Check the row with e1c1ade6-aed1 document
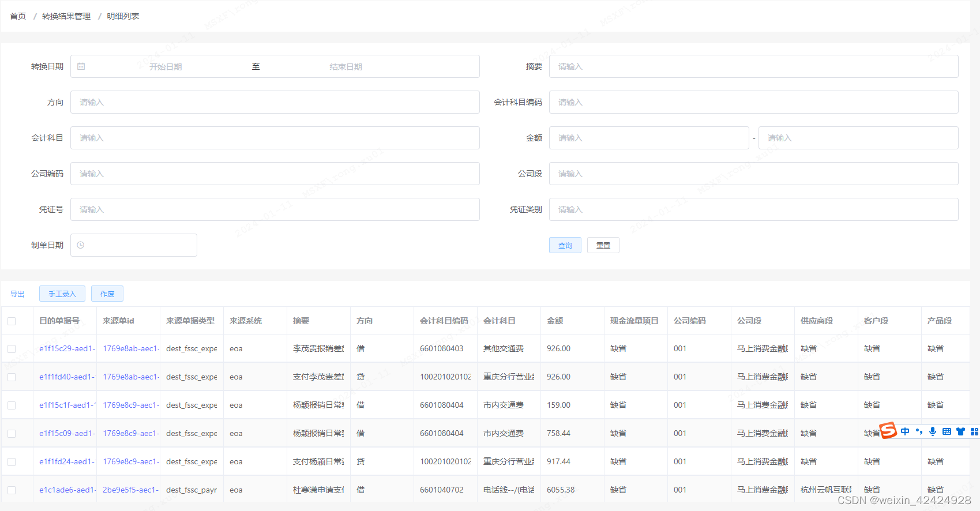This screenshot has width=980, height=511. click(12, 490)
